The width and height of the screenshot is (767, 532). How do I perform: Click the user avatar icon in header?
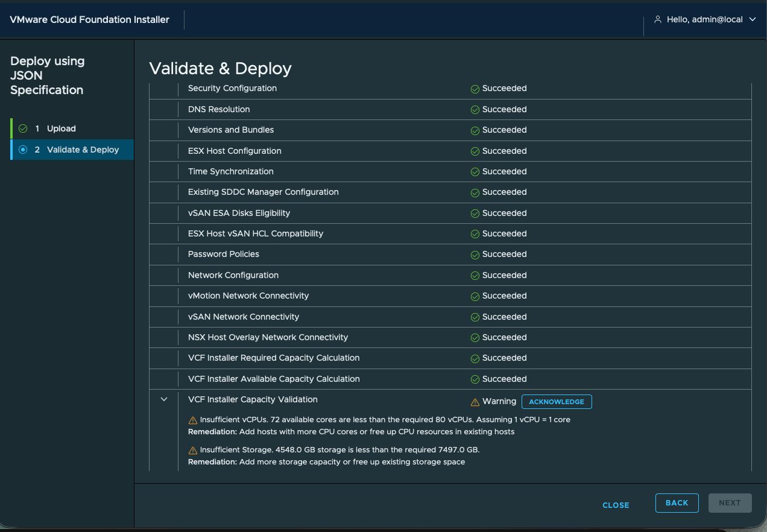click(x=658, y=19)
